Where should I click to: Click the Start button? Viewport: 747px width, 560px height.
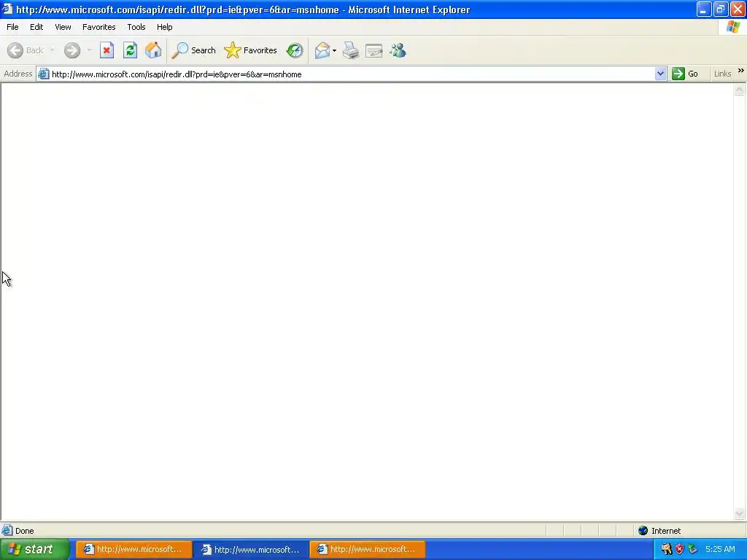(x=34, y=549)
